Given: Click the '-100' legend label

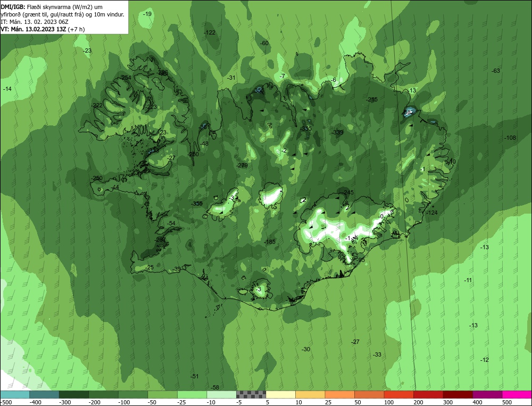Looking at the screenshot, I should [124, 402].
